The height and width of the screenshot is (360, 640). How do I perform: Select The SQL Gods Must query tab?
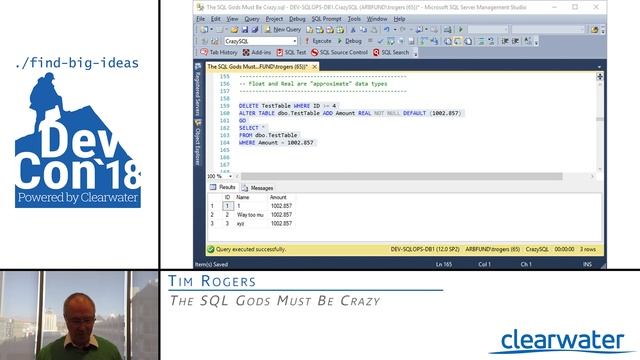pyautogui.click(x=257, y=67)
